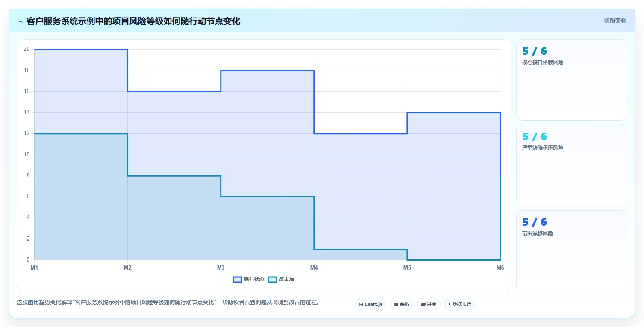Click the 5 / 6 value above 范围漂移风险
Screen dimensions: 644x327
click(535, 222)
